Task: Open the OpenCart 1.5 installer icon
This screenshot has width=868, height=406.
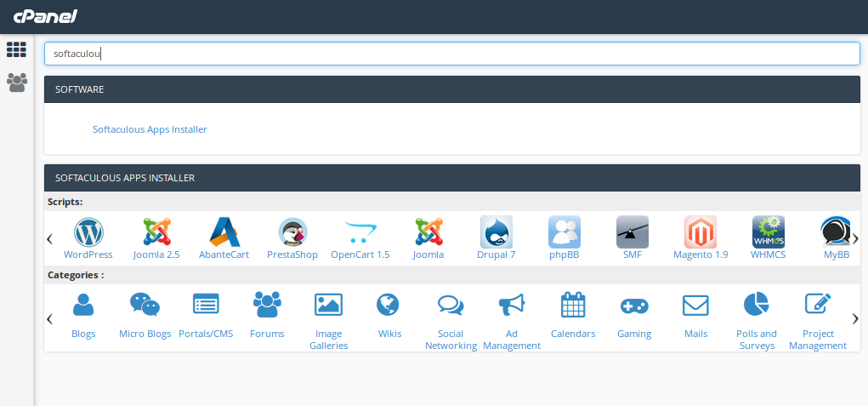Action: pyautogui.click(x=360, y=232)
